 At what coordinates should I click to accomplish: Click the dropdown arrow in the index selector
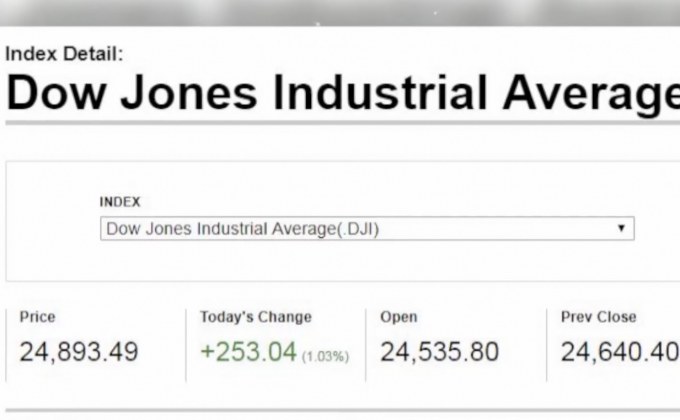621,229
